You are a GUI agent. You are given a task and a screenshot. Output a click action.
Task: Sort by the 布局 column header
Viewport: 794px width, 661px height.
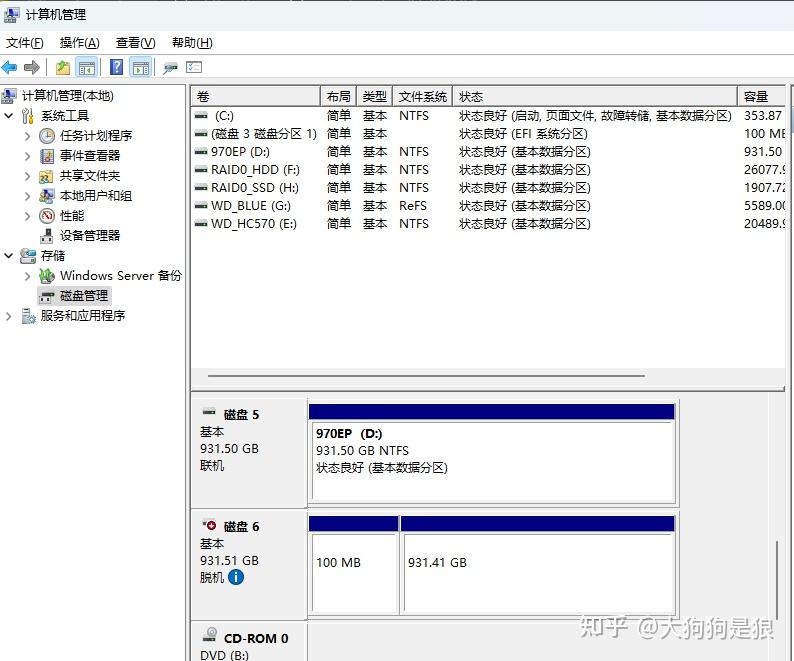click(x=339, y=96)
